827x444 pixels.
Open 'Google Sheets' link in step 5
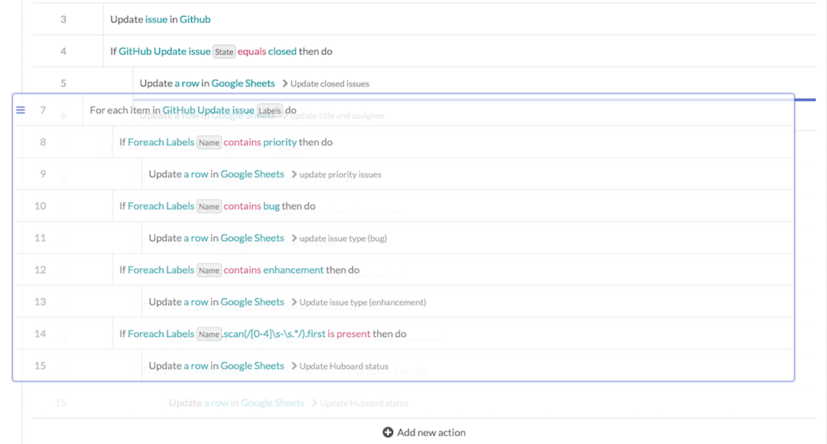click(x=243, y=83)
